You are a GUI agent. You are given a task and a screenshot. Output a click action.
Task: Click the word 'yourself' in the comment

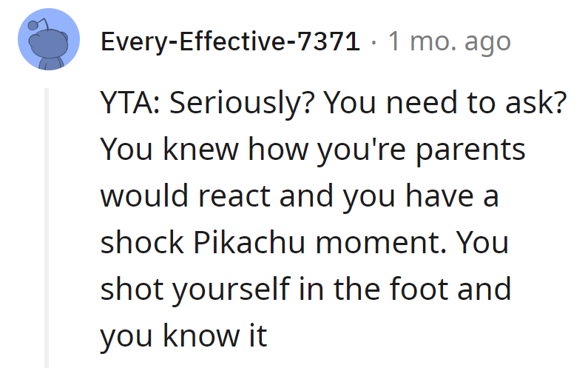pyautogui.click(x=231, y=290)
